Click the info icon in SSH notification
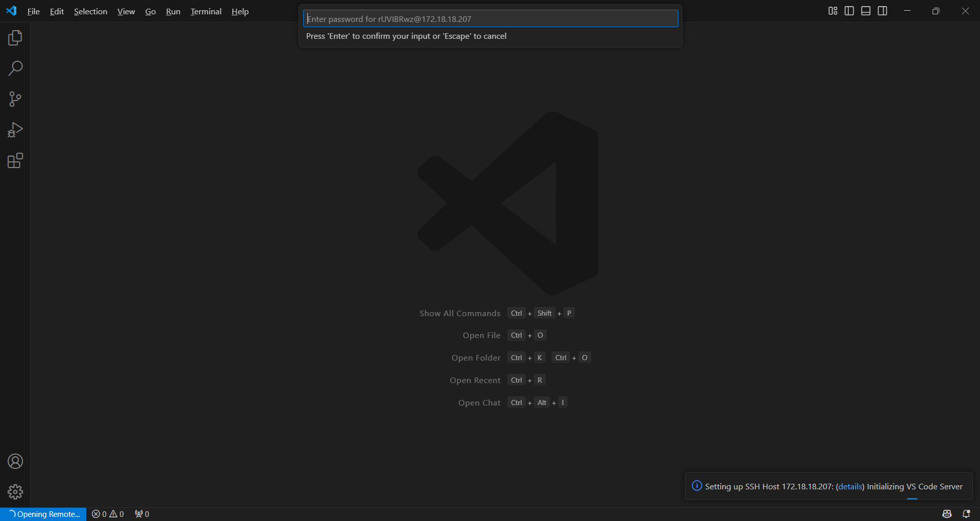This screenshot has height=521, width=980. click(x=697, y=486)
